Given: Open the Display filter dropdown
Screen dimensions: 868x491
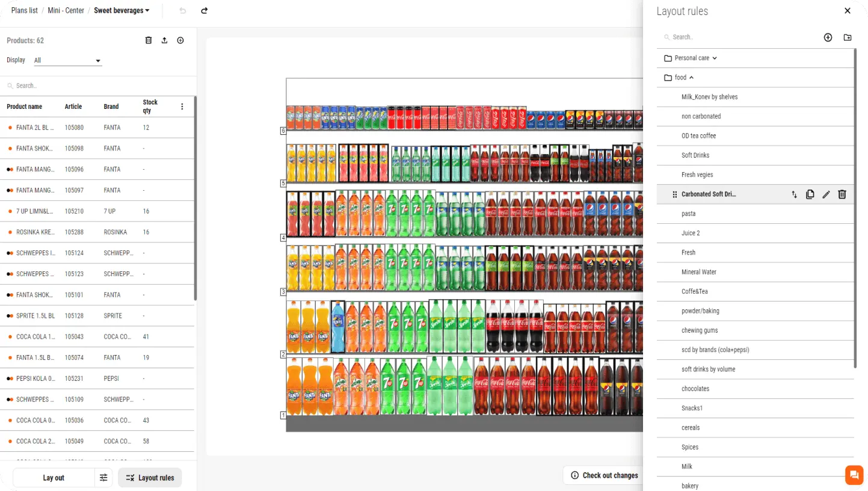Looking at the screenshot, I should (x=67, y=60).
